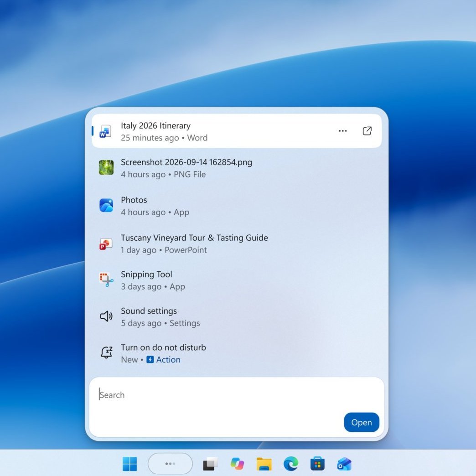The height and width of the screenshot is (476, 476).
Task: Click the open-in-new-window icon on the Italy row
Action: click(367, 131)
